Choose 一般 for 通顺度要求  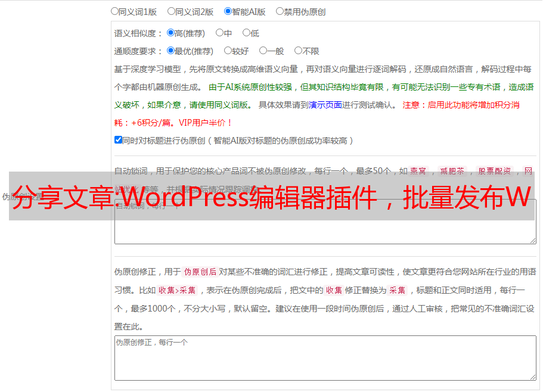click(x=263, y=51)
